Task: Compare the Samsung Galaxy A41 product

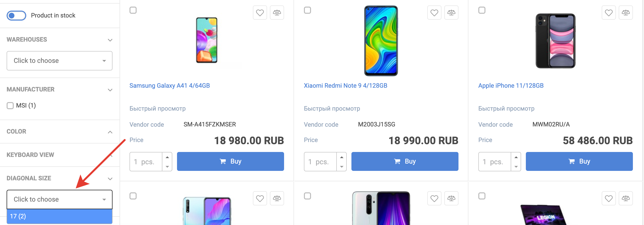Action: [x=277, y=13]
